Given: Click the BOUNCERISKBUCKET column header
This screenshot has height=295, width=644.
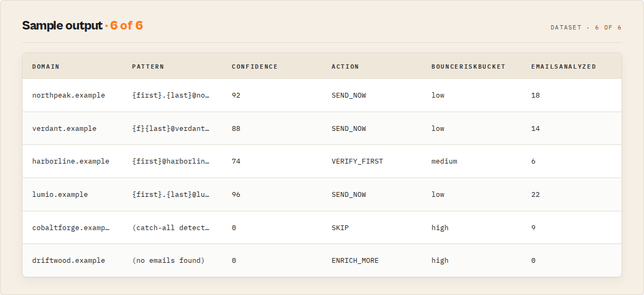Looking at the screenshot, I should (468, 67).
